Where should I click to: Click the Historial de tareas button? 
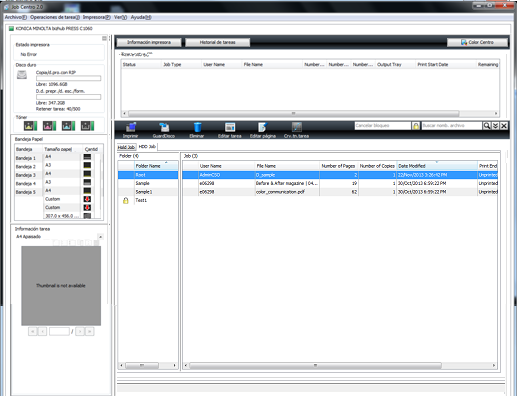click(x=217, y=42)
